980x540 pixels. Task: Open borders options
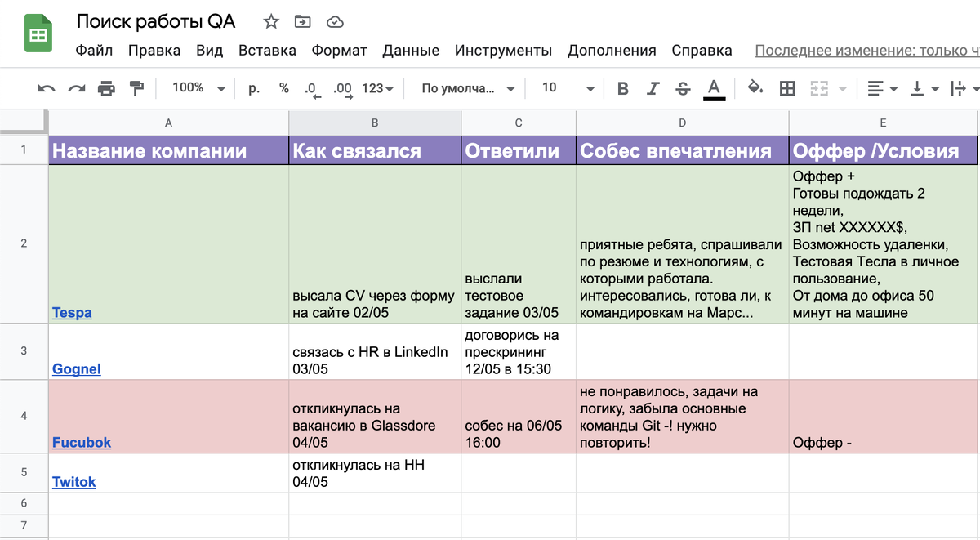787,88
